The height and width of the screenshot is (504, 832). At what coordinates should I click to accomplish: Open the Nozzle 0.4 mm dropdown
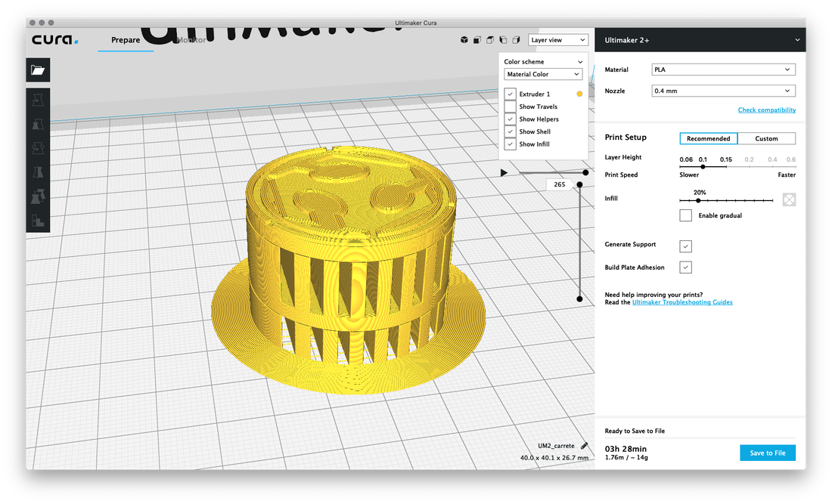[x=723, y=91]
